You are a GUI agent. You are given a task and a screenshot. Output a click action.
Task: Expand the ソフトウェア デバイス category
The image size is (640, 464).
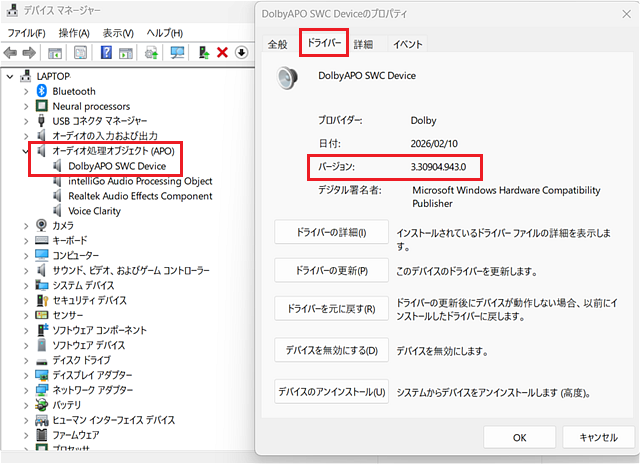(x=26, y=346)
